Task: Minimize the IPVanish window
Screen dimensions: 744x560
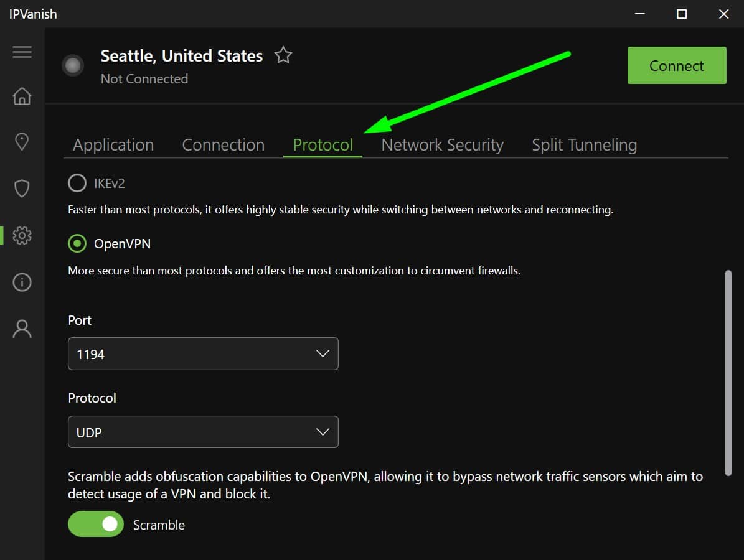Action: click(x=639, y=14)
